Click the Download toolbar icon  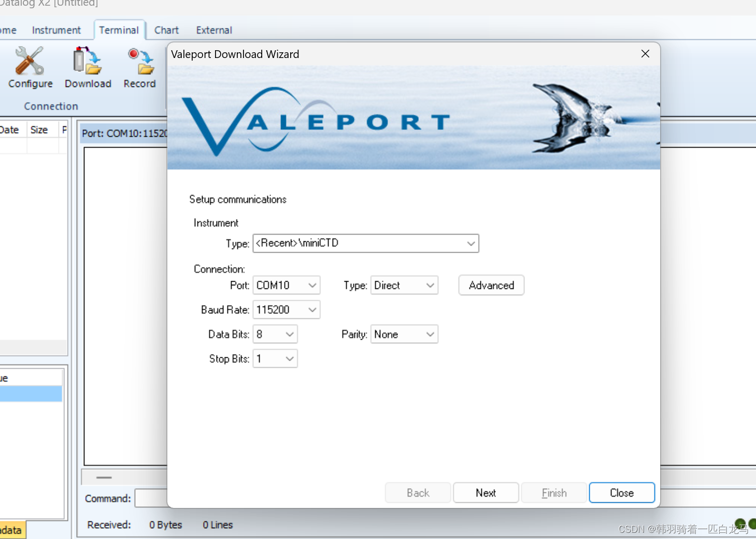[88, 67]
